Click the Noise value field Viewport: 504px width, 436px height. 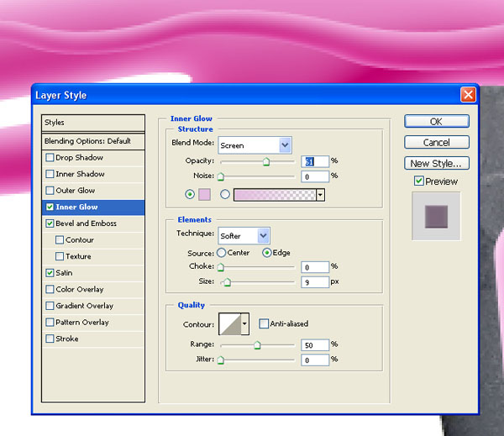click(315, 176)
